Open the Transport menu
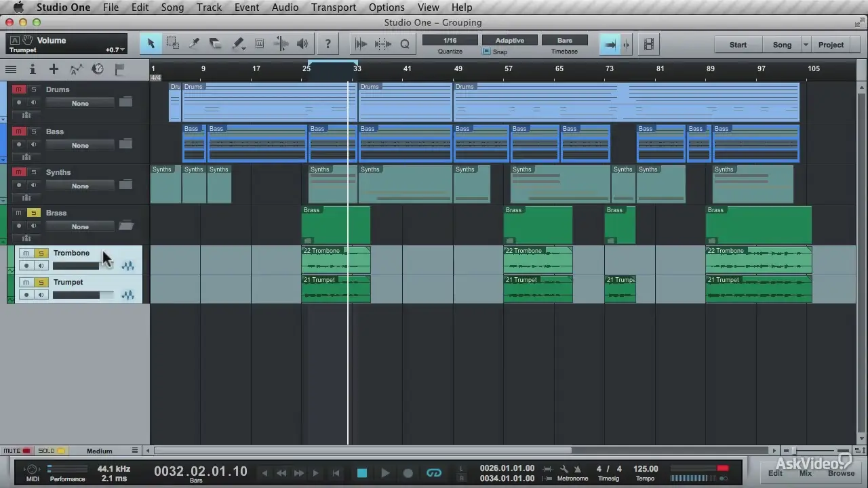Screen dimensions: 868x488 (x=334, y=7)
